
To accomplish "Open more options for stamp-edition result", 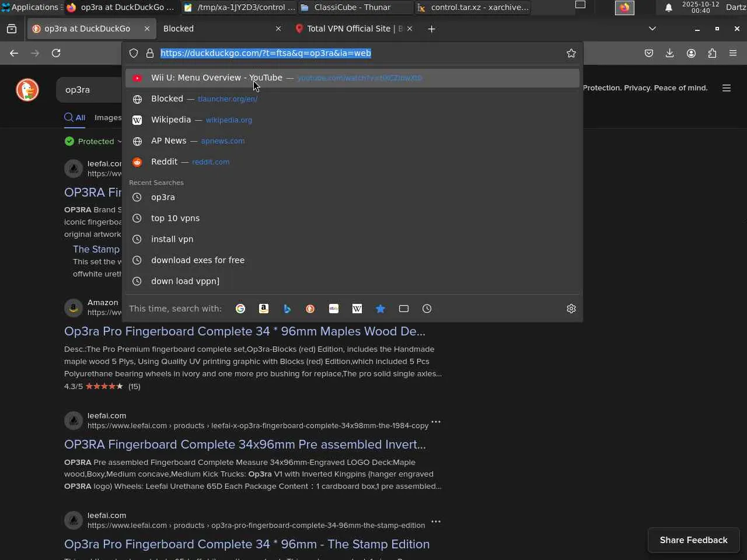I will click(436, 521).
